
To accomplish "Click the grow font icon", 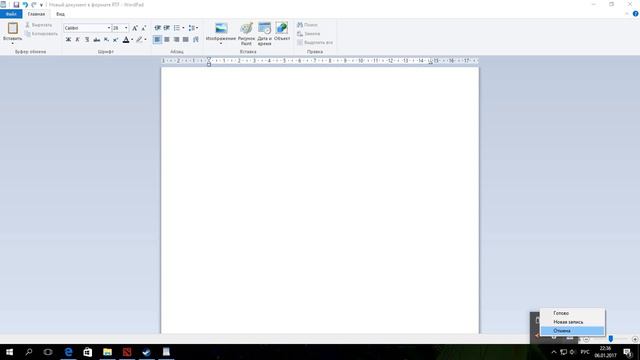I will (135, 28).
